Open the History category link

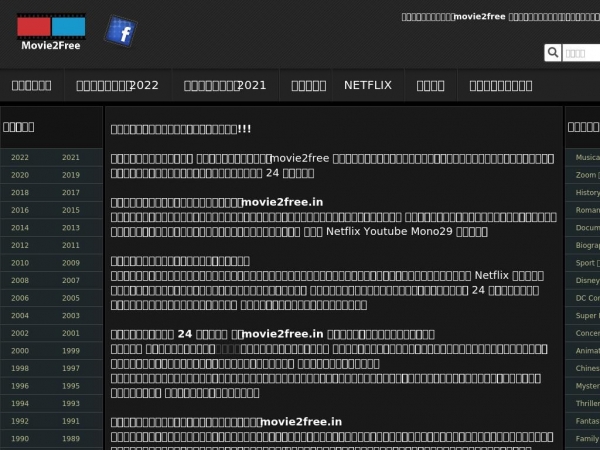coord(587,192)
